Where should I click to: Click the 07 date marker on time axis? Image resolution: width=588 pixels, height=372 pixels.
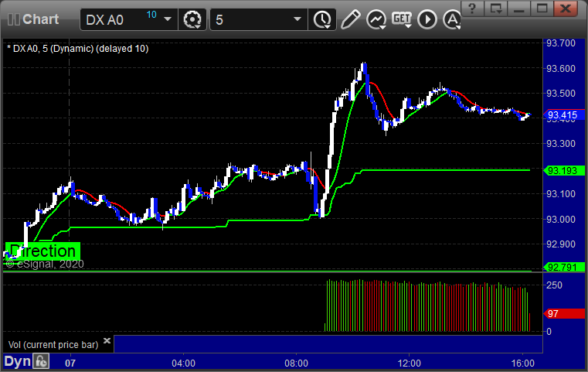(x=70, y=363)
